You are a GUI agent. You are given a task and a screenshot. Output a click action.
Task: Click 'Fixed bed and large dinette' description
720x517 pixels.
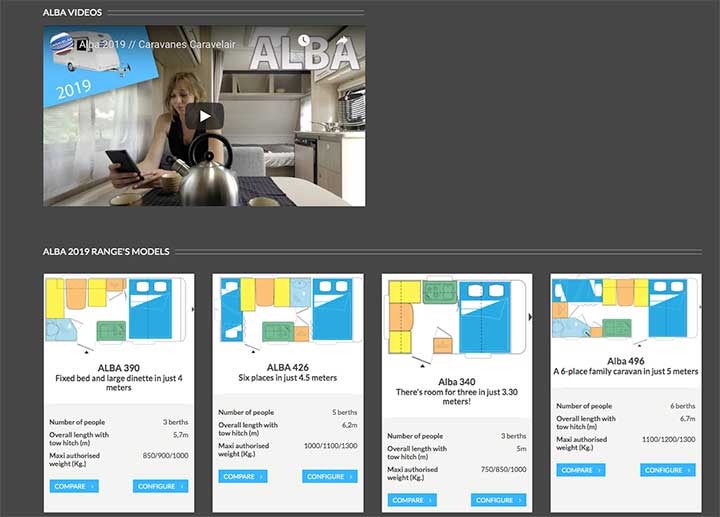click(118, 383)
